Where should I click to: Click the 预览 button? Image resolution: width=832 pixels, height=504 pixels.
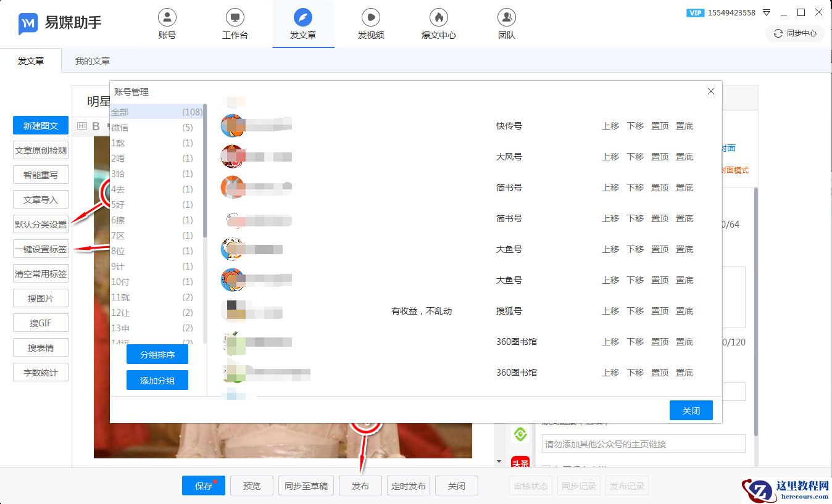pyautogui.click(x=252, y=485)
